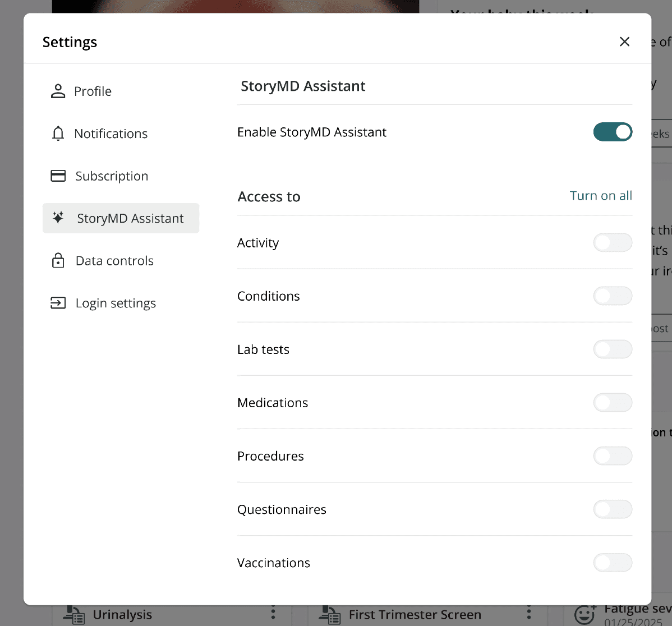This screenshot has width=672, height=626.
Task: Click the Turn on all link
Action: click(601, 196)
